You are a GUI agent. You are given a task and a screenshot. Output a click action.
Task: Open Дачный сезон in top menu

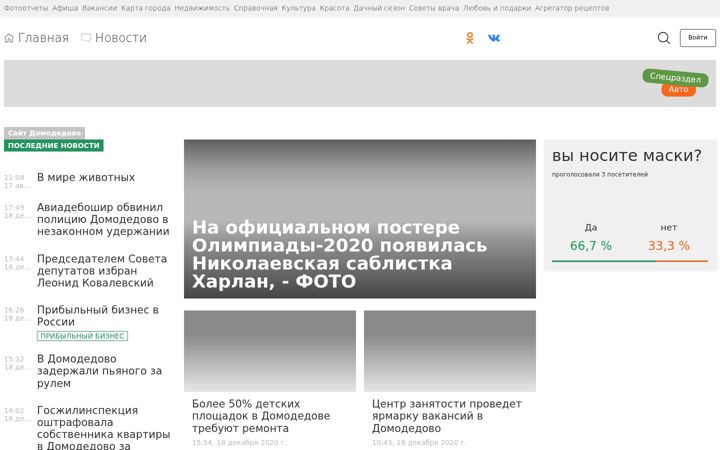coord(379,8)
